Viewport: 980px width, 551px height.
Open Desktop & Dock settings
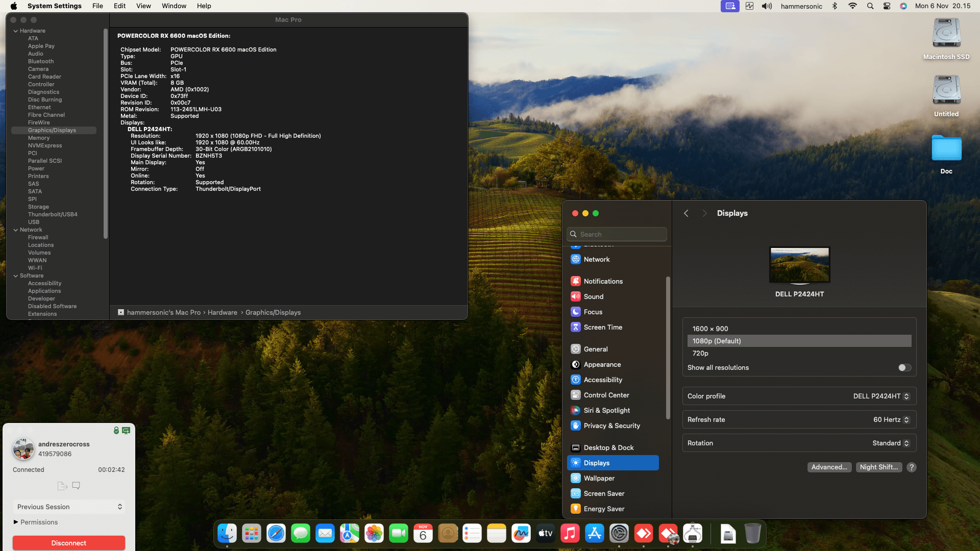point(612,447)
